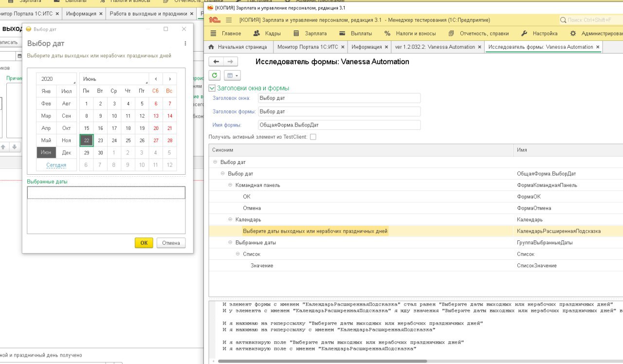The height and width of the screenshot is (364, 623).
Task: Select month Авг in calendar month list
Action: coord(67,104)
